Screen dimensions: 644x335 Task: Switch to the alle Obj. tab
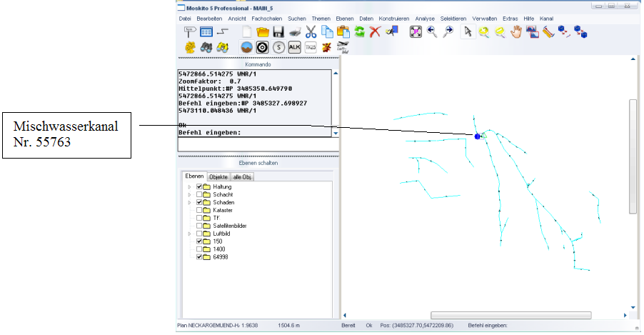pyautogui.click(x=243, y=176)
